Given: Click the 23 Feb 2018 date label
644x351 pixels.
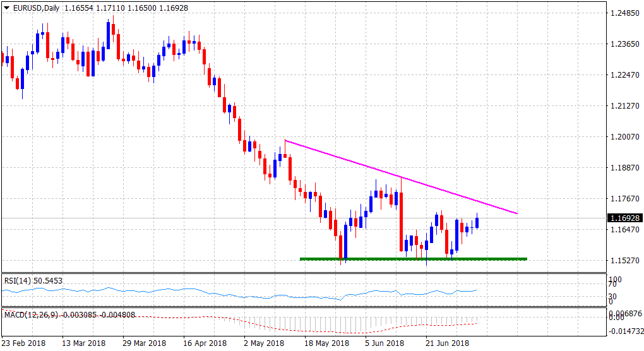Looking at the screenshot, I should [25, 343].
